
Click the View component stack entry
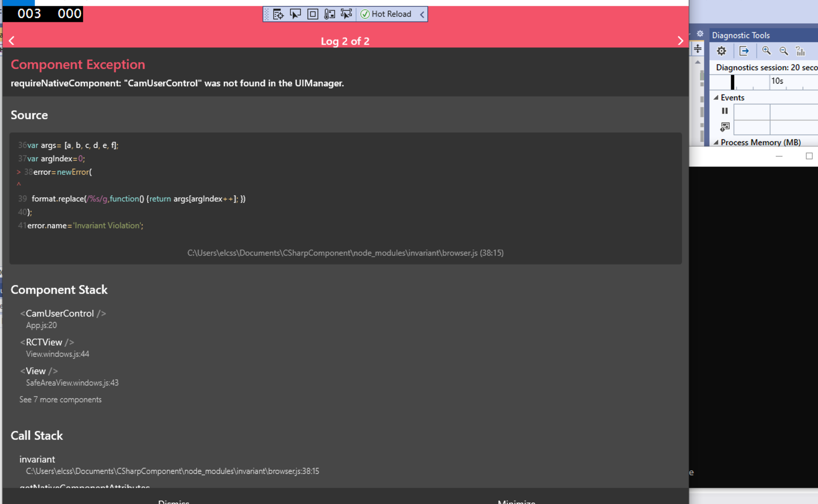pyautogui.click(x=39, y=371)
